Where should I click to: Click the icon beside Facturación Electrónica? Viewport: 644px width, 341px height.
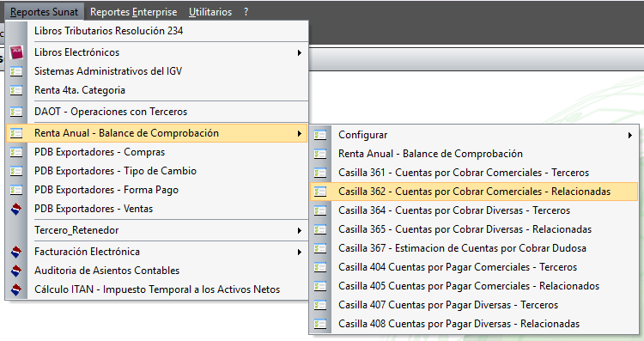point(16,252)
